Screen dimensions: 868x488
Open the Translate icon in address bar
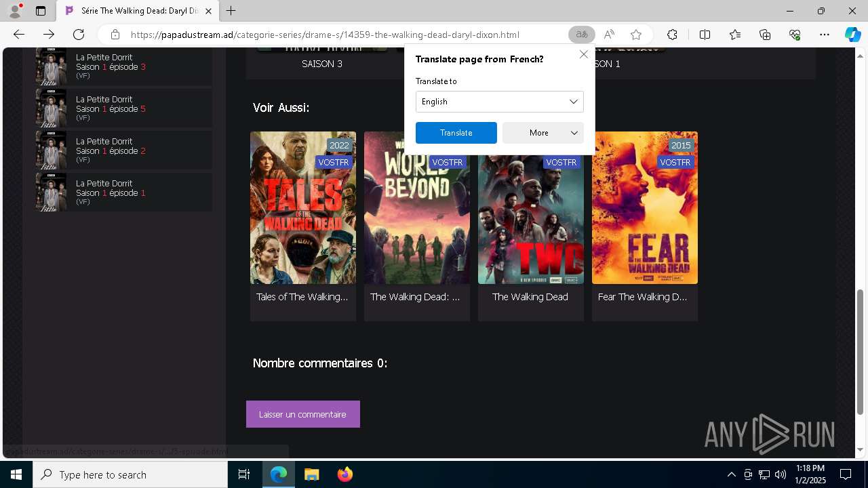pos(581,35)
